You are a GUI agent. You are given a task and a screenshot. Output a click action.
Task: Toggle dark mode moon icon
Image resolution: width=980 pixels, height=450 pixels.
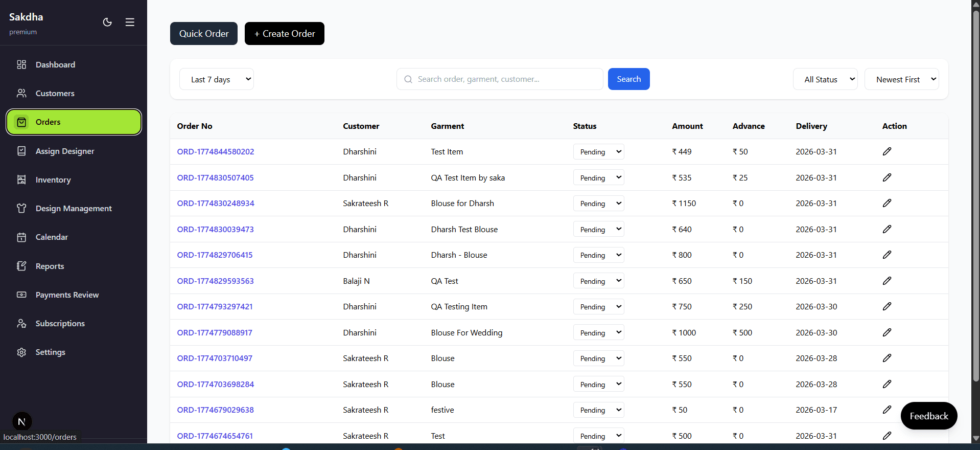(x=107, y=22)
